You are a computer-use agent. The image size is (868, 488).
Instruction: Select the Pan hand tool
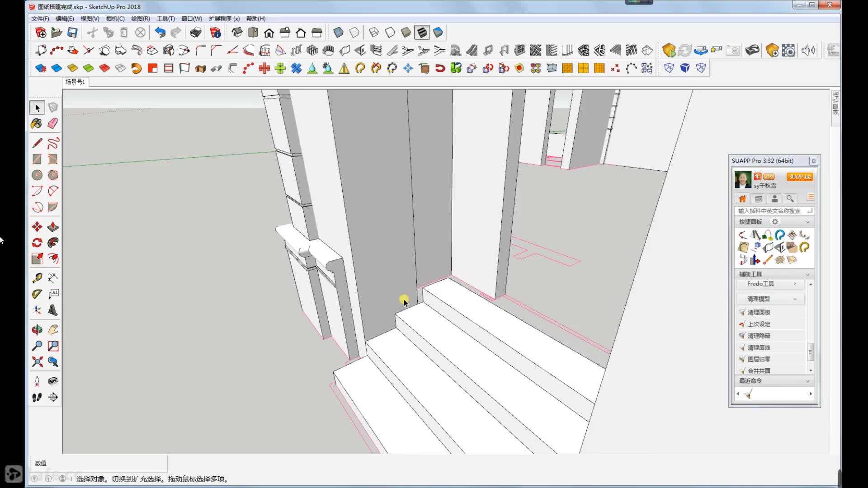click(53, 330)
